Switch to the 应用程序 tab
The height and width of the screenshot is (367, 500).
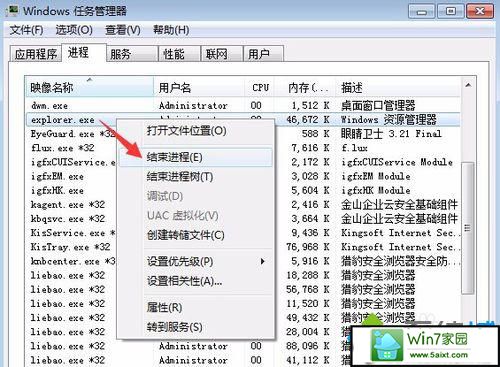point(36,54)
